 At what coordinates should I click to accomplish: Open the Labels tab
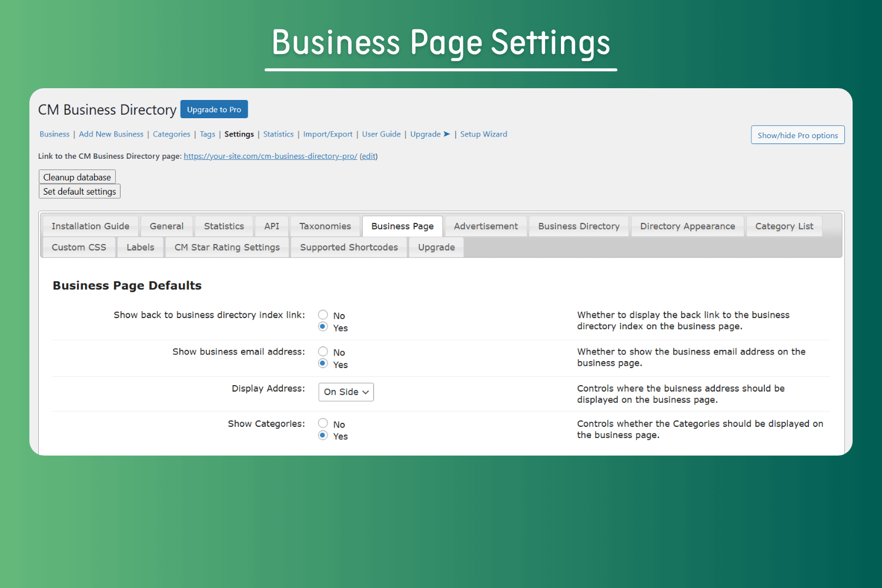[x=141, y=248]
